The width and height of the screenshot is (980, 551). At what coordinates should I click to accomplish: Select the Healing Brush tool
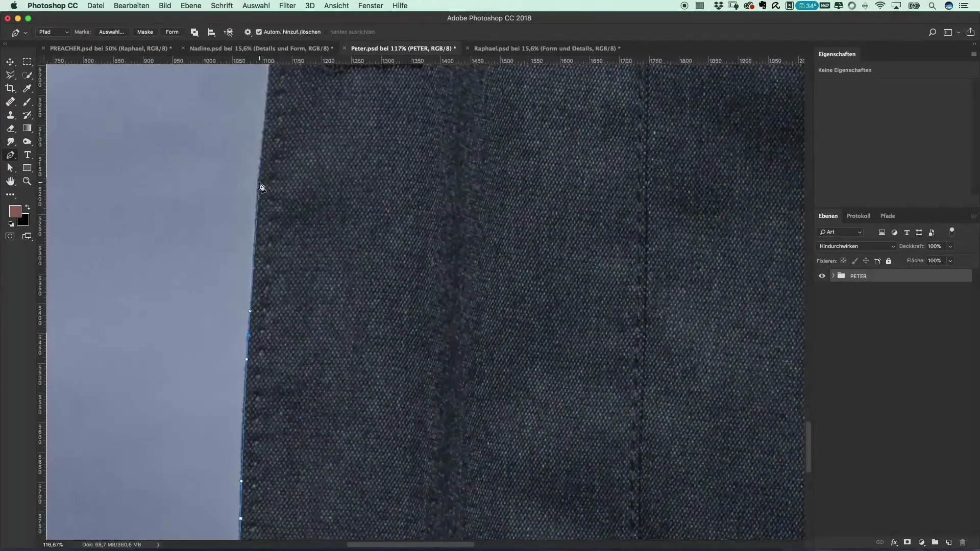[10, 102]
